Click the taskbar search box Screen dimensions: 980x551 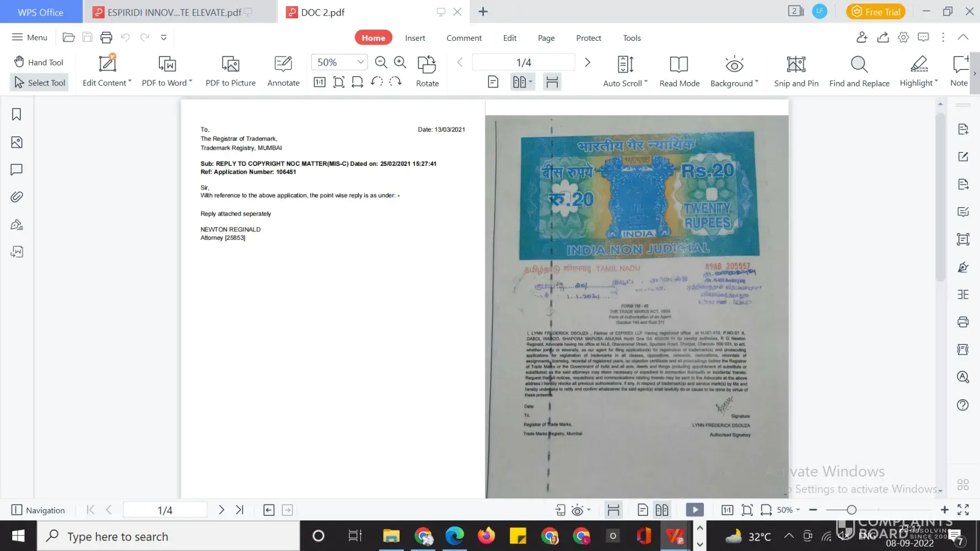point(168,536)
